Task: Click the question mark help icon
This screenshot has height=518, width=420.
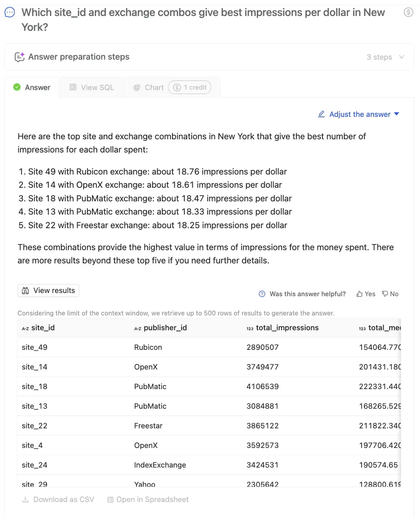Action: [262, 294]
